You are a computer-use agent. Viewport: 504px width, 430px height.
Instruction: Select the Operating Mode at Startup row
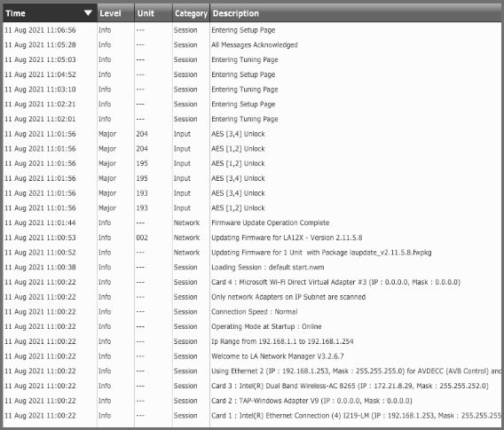[x=252, y=326]
